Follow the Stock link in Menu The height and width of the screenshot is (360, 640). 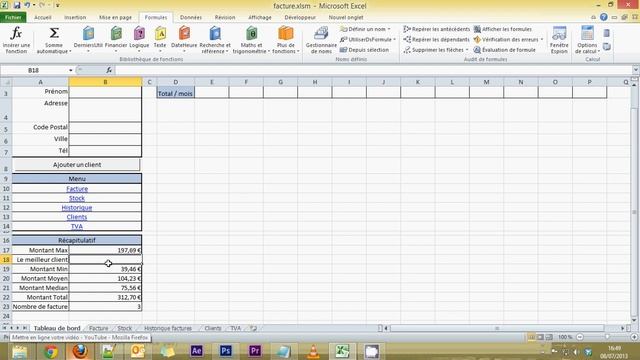pyautogui.click(x=77, y=198)
